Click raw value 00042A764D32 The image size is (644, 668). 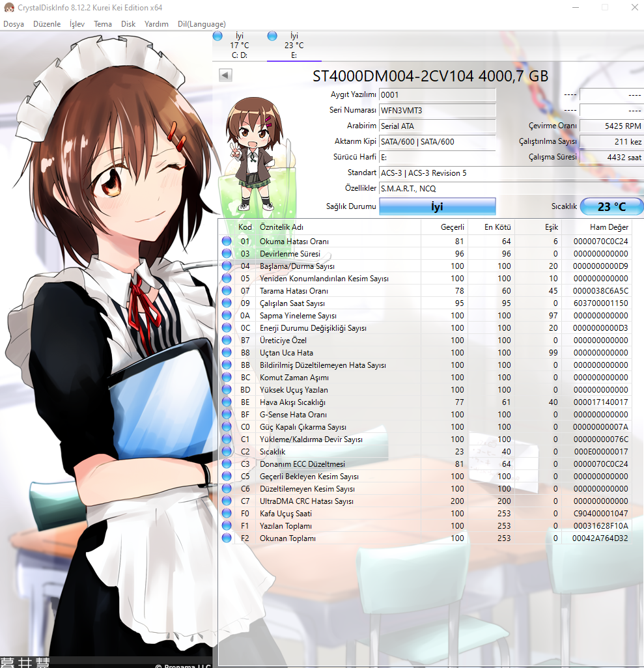[600, 538]
